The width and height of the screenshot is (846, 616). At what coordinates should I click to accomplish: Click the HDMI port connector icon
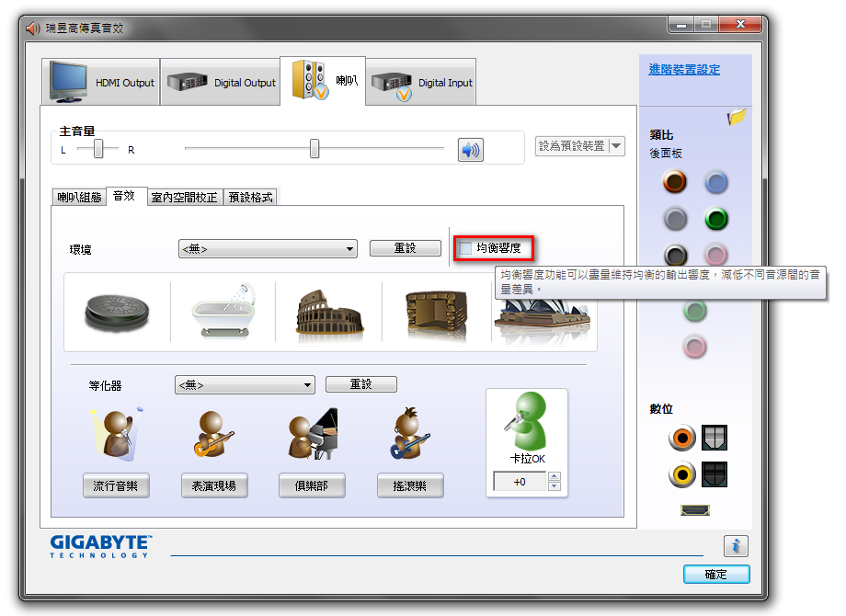click(695, 509)
